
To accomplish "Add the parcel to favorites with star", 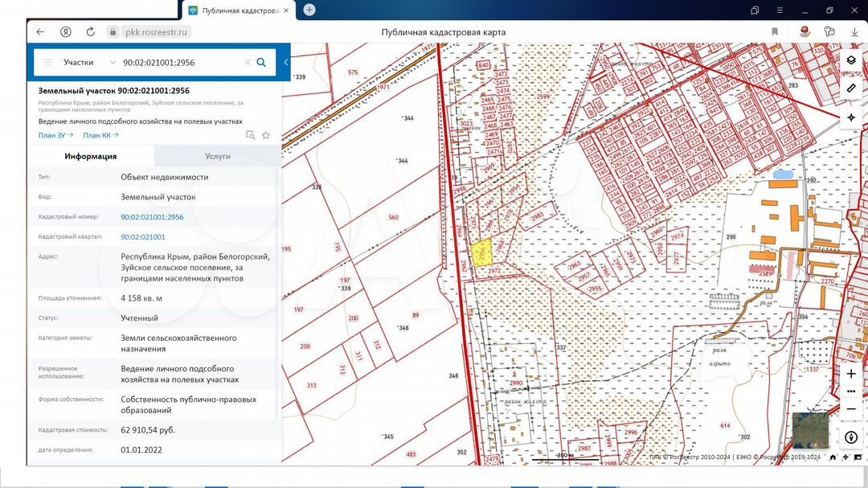I will 266,135.
